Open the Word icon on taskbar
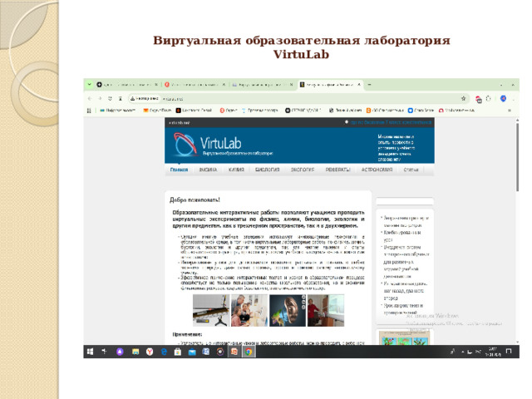 pos(206,352)
